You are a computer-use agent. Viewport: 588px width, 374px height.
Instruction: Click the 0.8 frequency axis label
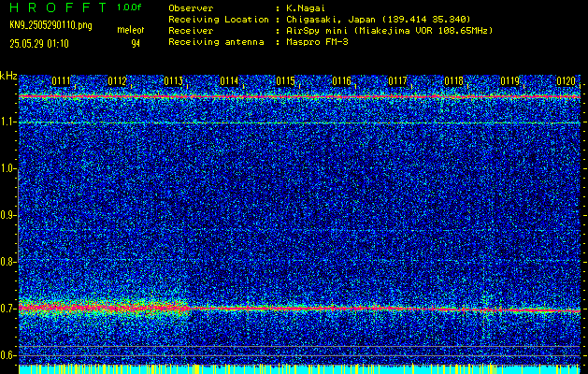tap(7, 262)
